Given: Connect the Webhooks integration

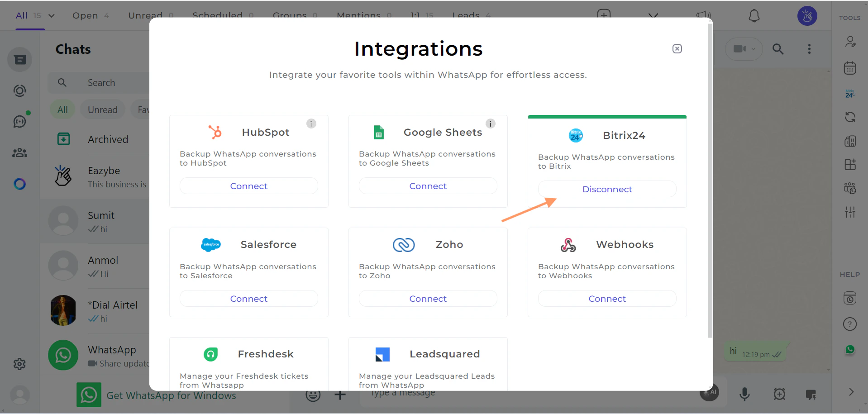Looking at the screenshot, I should 607,299.
